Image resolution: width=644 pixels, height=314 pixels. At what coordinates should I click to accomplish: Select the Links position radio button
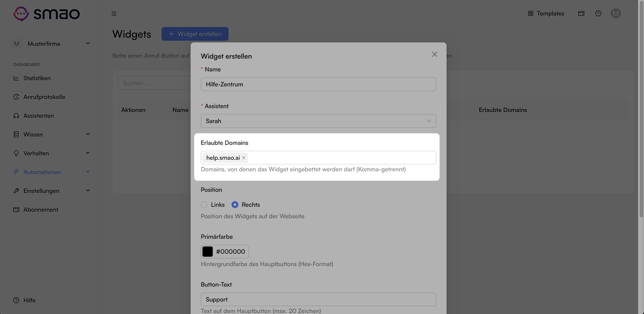coord(204,205)
